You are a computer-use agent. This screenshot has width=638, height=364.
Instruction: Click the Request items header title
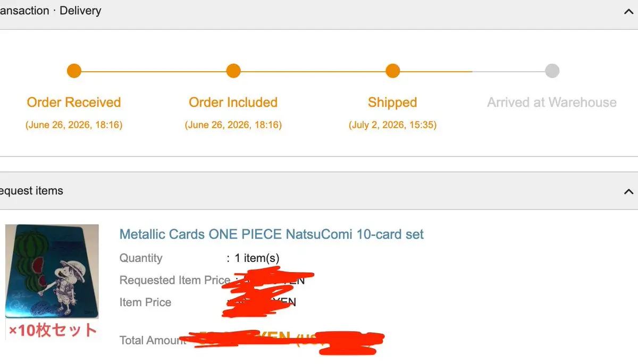[31, 191]
